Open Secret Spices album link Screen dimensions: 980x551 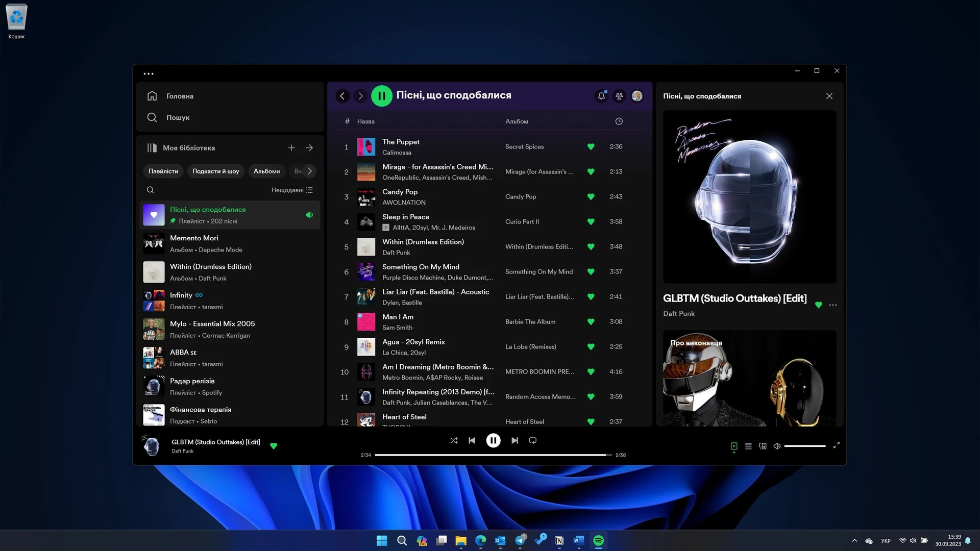pos(524,147)
